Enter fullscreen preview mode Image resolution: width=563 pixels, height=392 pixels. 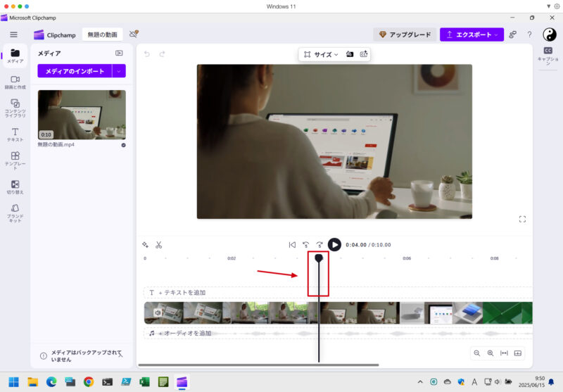click(522, 219)
